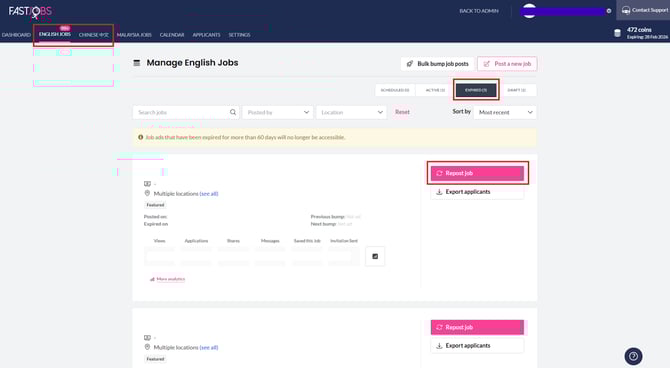Open the CHINESE 中文 jobs menu
670x368 pixels.
click(x=94, y=35)
